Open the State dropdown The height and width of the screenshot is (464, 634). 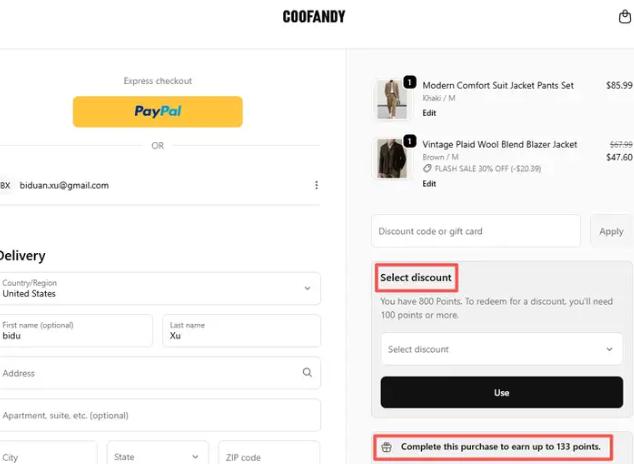point(159,457)
